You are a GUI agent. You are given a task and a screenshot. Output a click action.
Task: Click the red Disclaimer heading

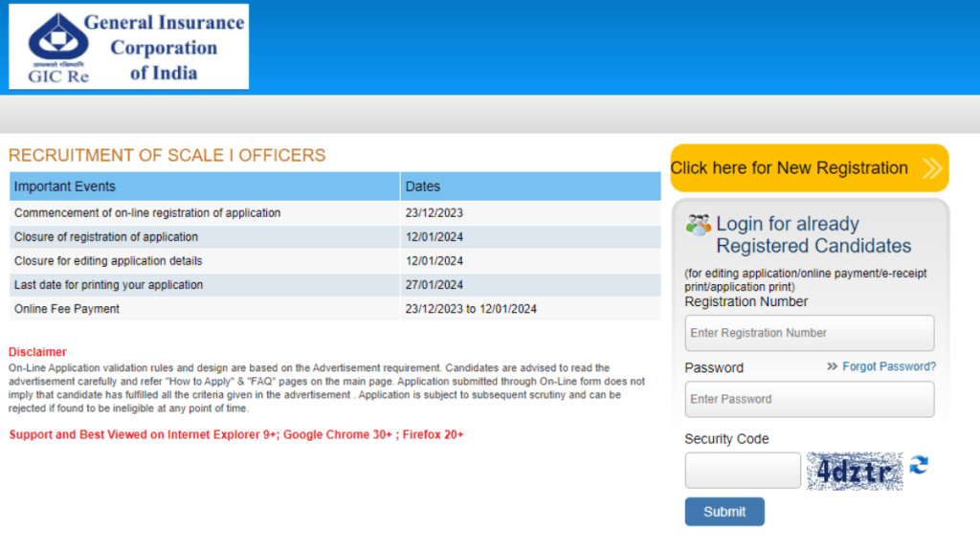click(x=37, y=352)
